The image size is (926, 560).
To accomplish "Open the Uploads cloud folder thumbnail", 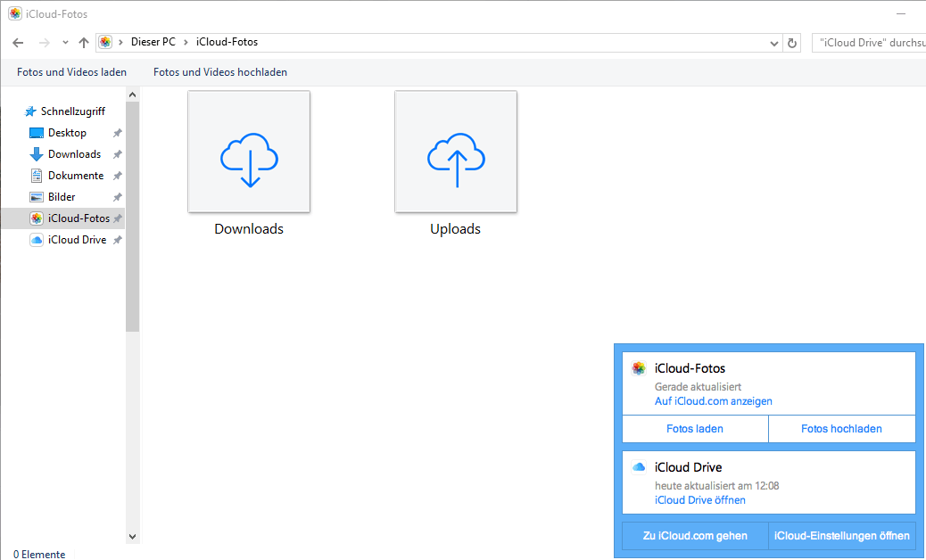I will click(x=456, y=152).
